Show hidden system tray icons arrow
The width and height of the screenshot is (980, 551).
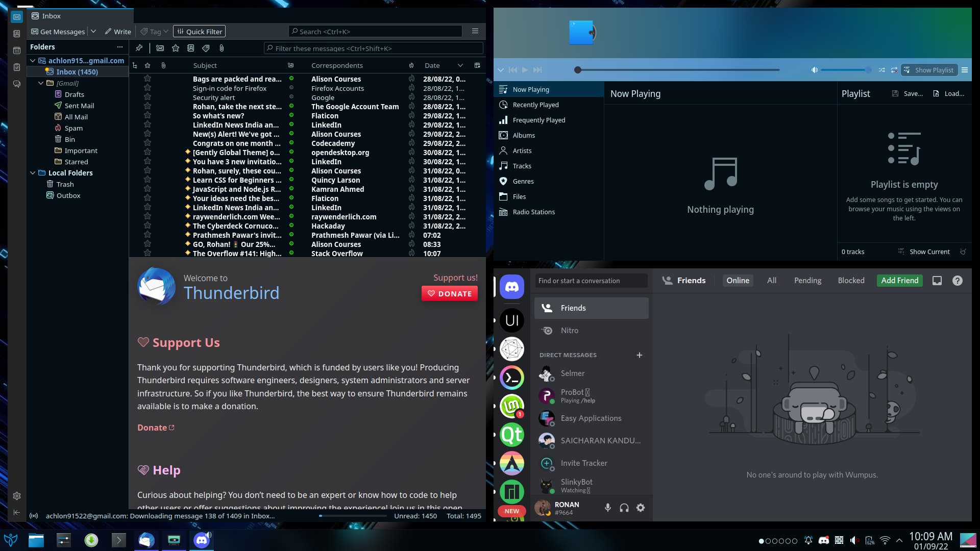coord(899,540)
